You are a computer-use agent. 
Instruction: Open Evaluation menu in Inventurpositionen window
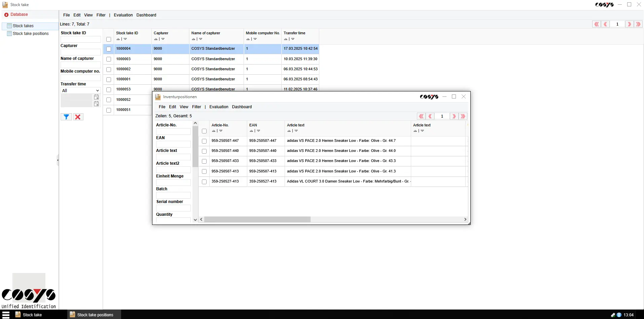[219, 107]
